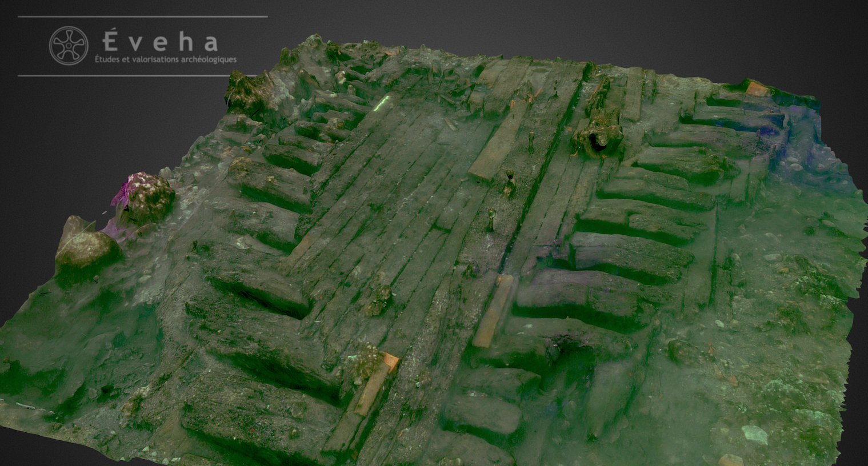Screen dimensions: 868x466
Task: Click the pale green stone in bottom right
Action: click(754, 435)
